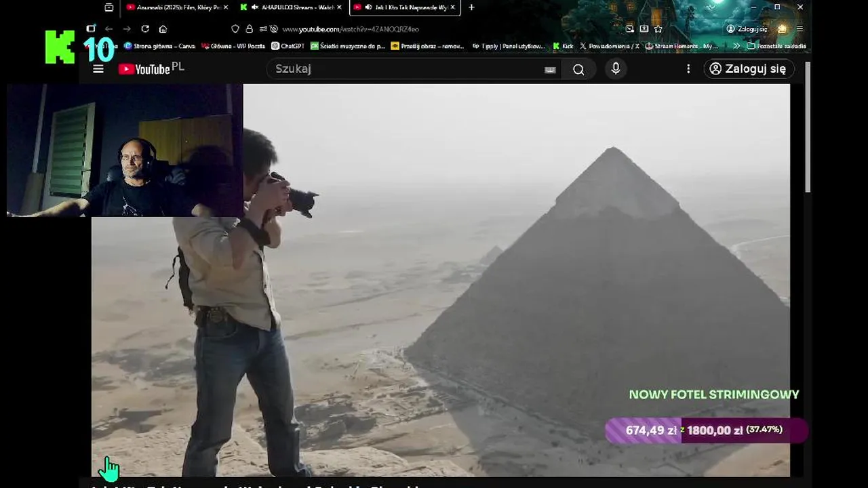Viewport: 868px width, 488px height.
Task: Open the tracking protection shield icon
Action: (235, 29)
